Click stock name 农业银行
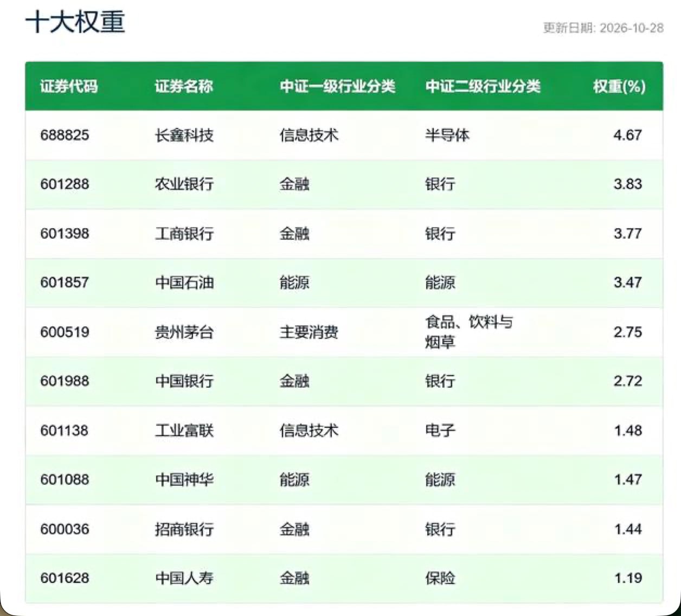The height and width of the screenshot is (616, 681). pyautogui.click(x=184, y=184)
